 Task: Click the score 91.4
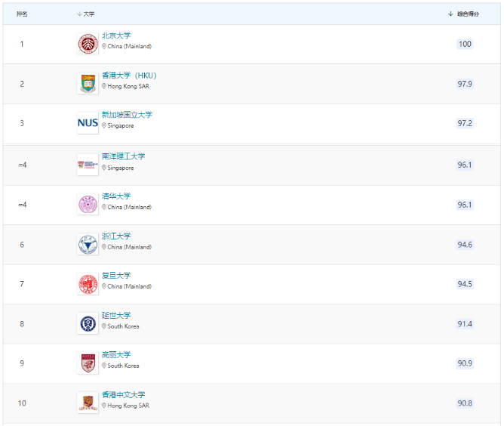pos(465,324)
